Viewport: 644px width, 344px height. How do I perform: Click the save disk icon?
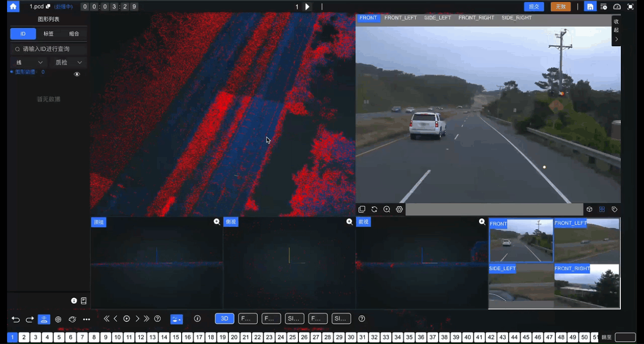pos(590,7)
